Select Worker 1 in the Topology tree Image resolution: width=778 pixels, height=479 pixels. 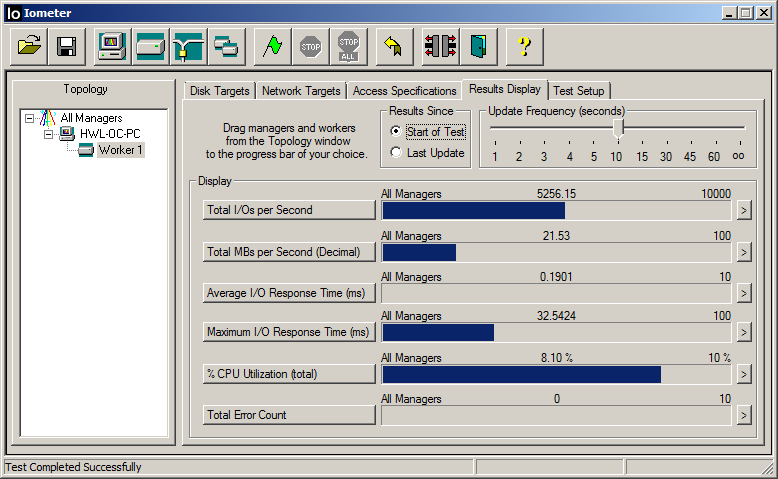tap(121, 150)
